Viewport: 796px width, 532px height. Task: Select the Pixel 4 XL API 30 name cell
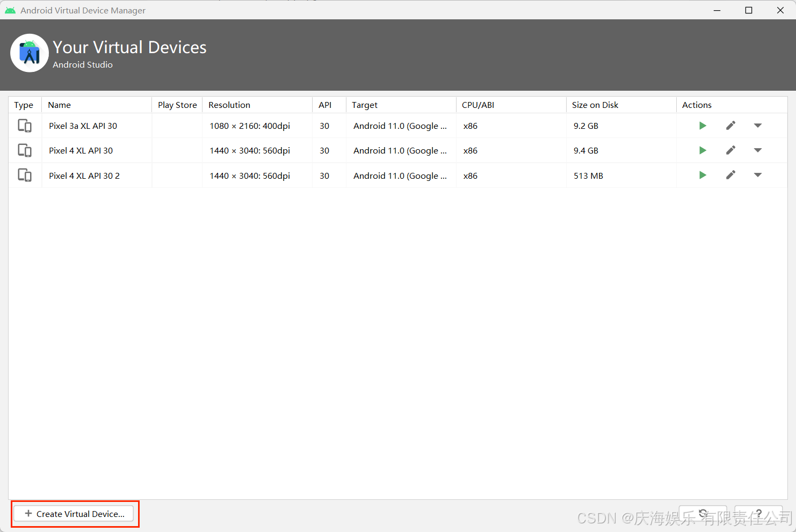click(97, 150)
